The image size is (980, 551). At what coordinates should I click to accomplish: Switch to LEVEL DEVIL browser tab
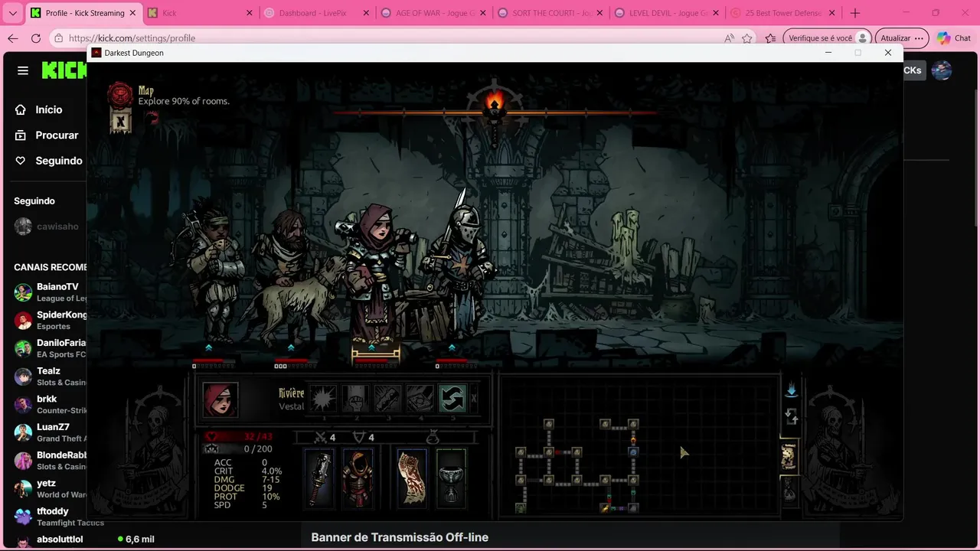coord(666,13)
